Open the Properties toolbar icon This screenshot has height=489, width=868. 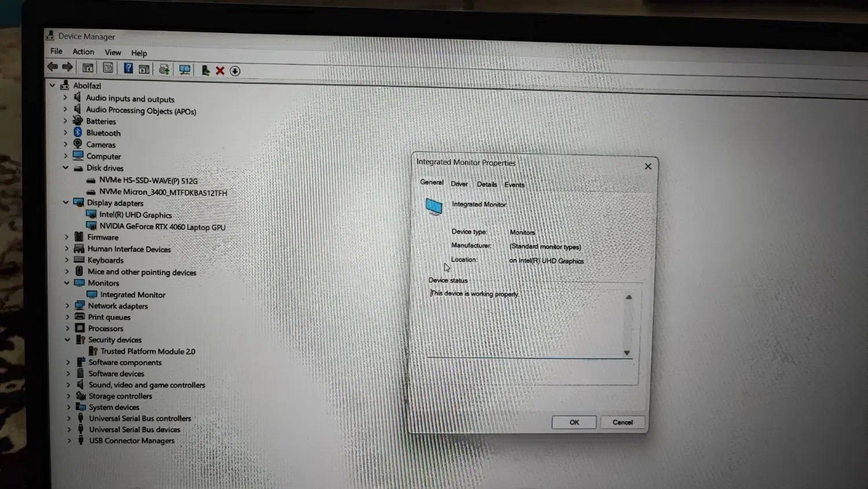[x=108, y=68]
